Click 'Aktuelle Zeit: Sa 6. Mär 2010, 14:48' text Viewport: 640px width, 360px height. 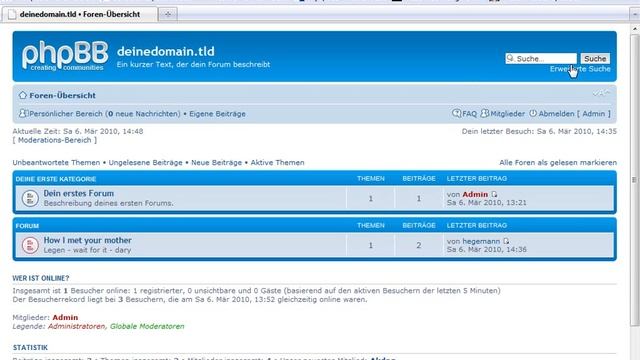[x=78, y=131]
